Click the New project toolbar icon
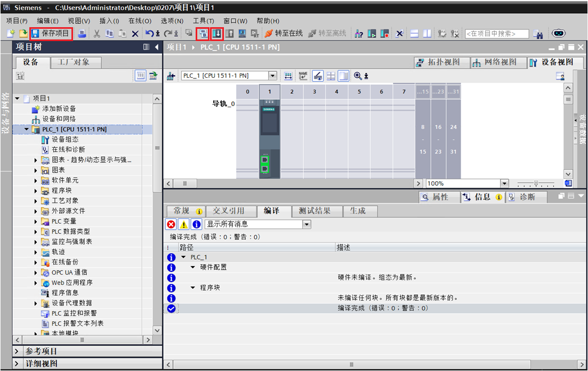The height and width of the screenshot is (371, 588). (x=11, y=34)
